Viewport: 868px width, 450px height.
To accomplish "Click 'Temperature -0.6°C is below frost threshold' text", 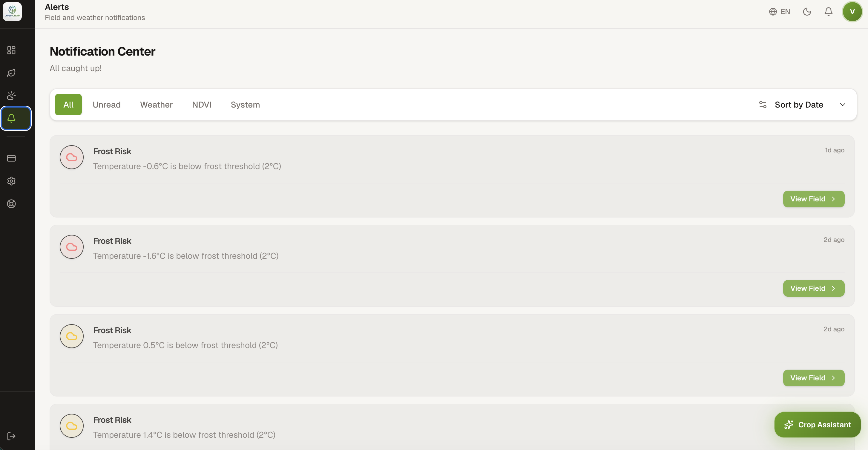I will tap(187, 166).
